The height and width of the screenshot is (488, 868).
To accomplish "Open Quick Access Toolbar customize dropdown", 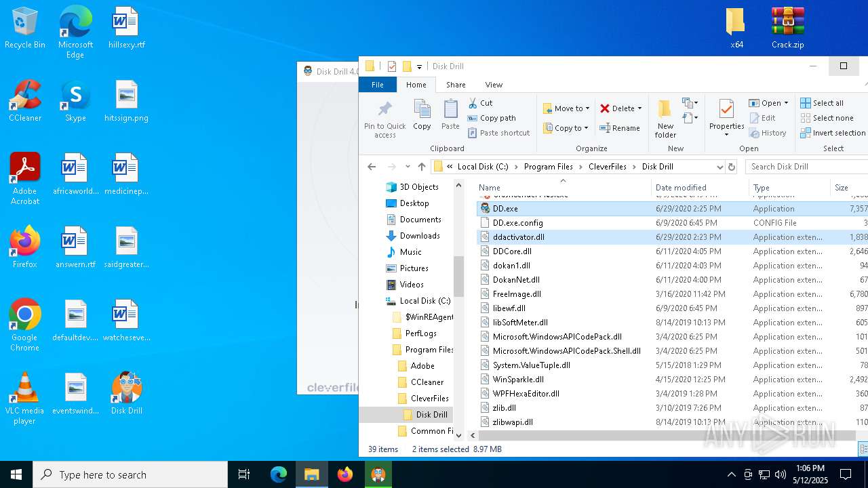I will click(419, 66).
